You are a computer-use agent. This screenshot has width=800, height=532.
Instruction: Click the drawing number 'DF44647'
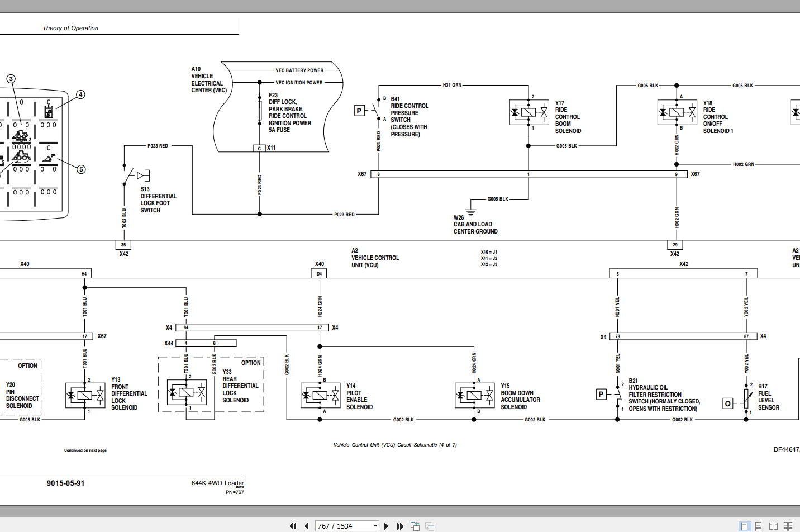(x=787, y=449)
